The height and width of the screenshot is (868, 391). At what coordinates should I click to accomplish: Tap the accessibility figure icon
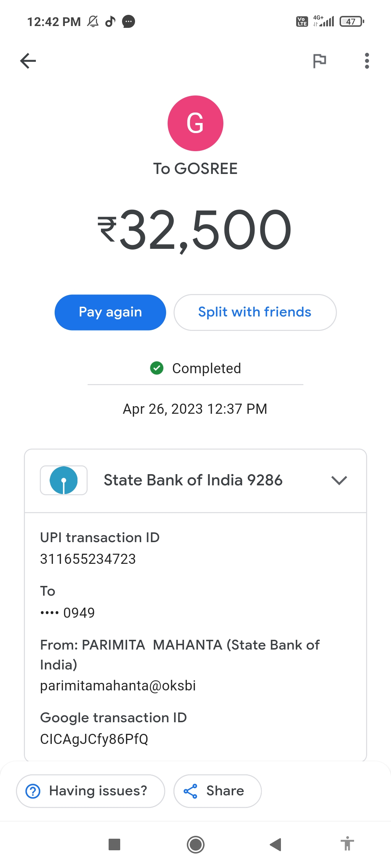click(347, 844)
